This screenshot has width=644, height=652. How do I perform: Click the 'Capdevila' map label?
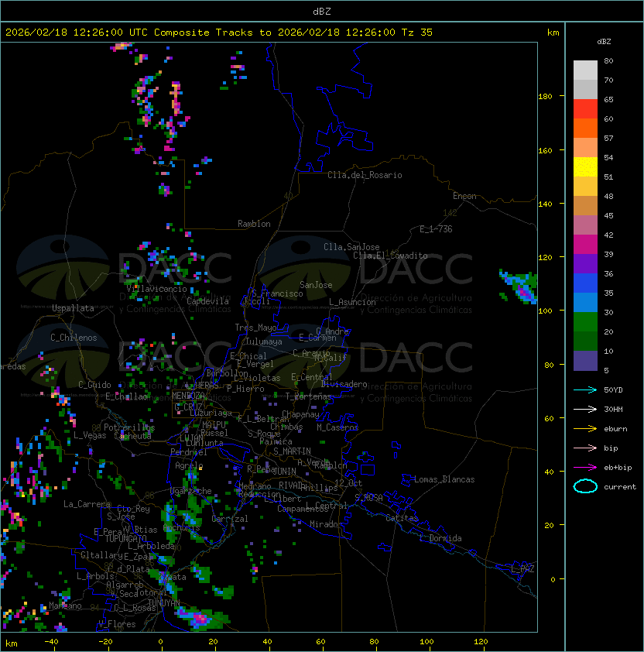click(207, 301)
